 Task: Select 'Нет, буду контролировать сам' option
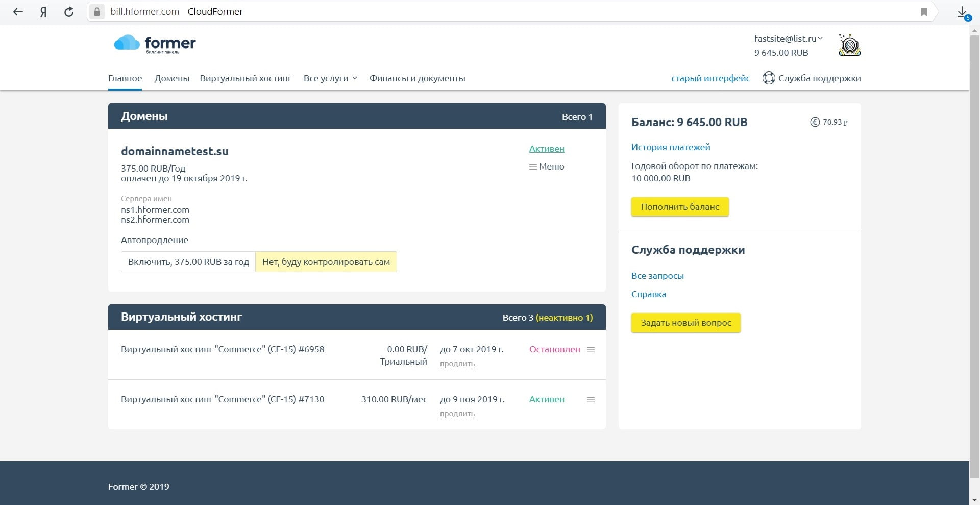point(326,262)
